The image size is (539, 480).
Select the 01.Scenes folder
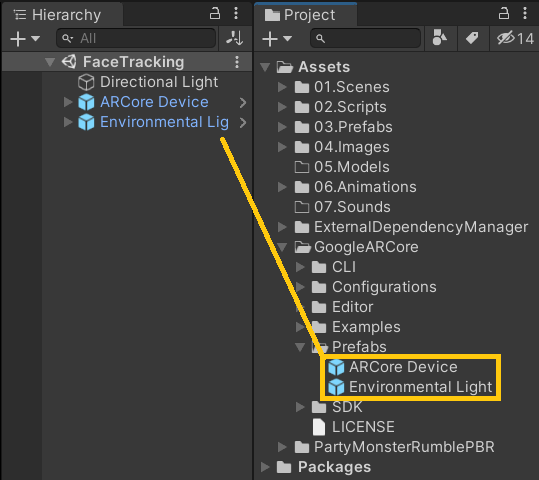[352, 87]
